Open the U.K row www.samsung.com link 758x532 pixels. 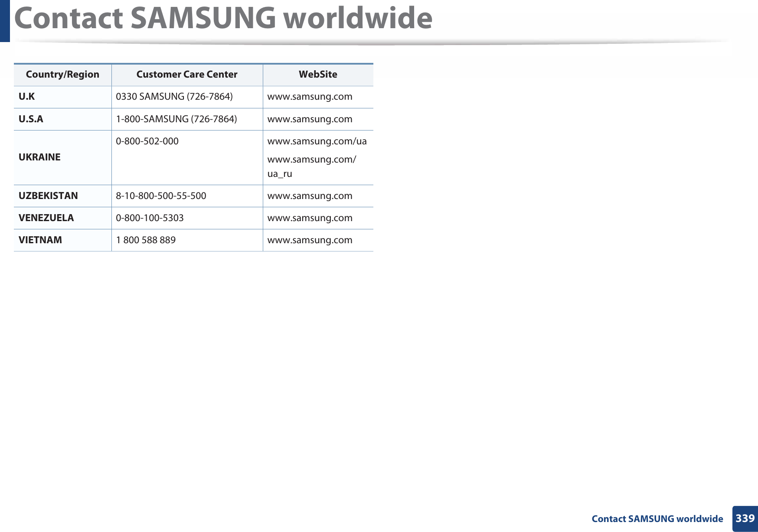[310, 97]
